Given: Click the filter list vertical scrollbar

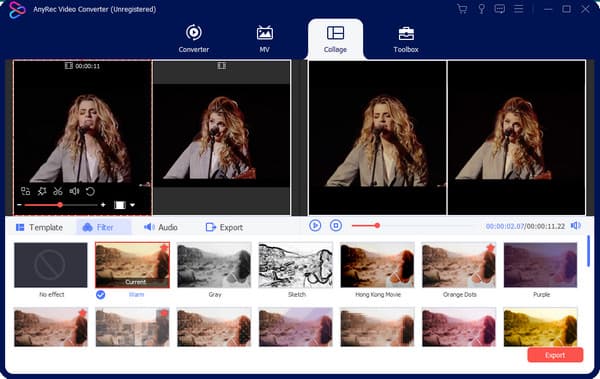Looking at the screenshot, I should pyautogui.click(x=588, y=251).
